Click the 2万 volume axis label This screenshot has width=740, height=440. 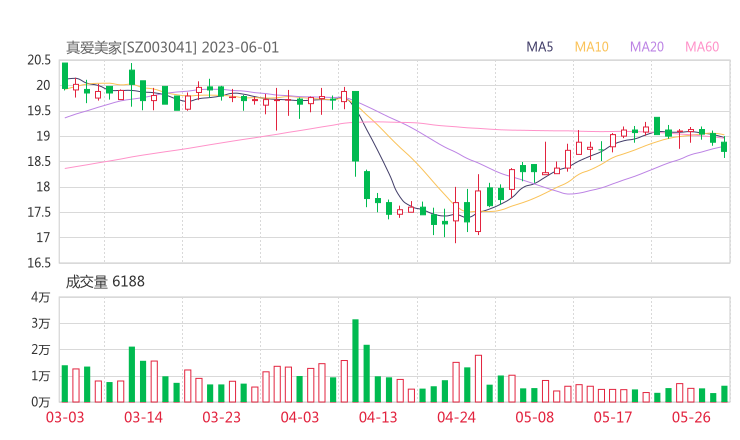pos(41,350)
